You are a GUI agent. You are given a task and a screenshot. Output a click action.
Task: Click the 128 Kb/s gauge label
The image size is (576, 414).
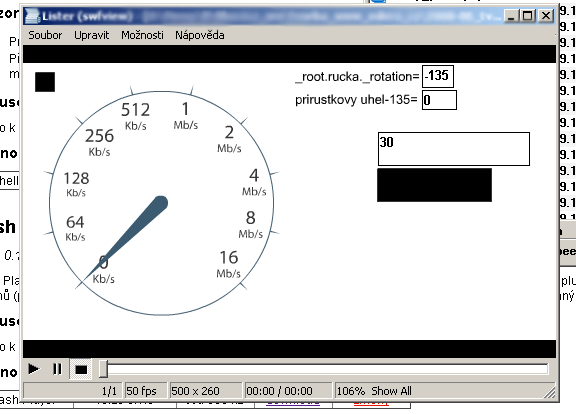[x=76, y=184]
